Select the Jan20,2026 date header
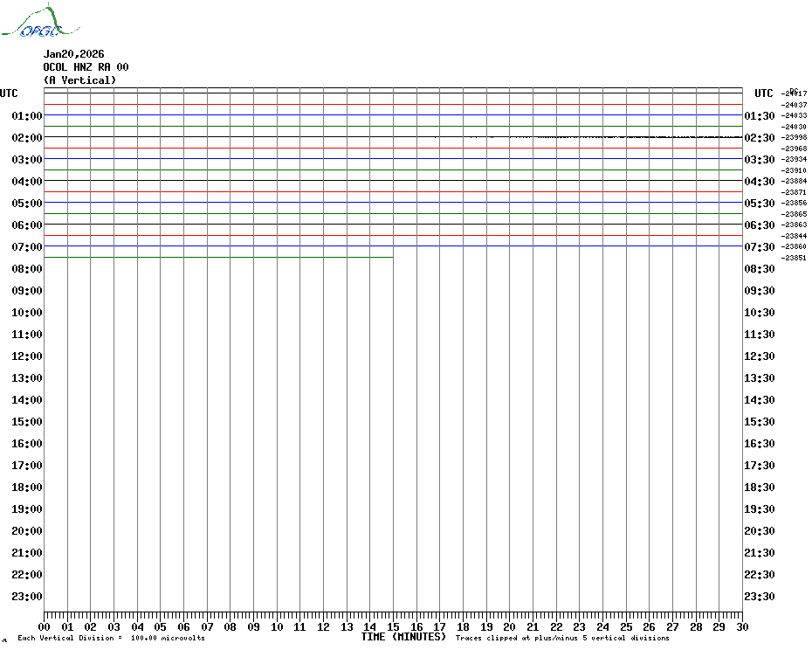The image size is (812, 650). (73, 54)
